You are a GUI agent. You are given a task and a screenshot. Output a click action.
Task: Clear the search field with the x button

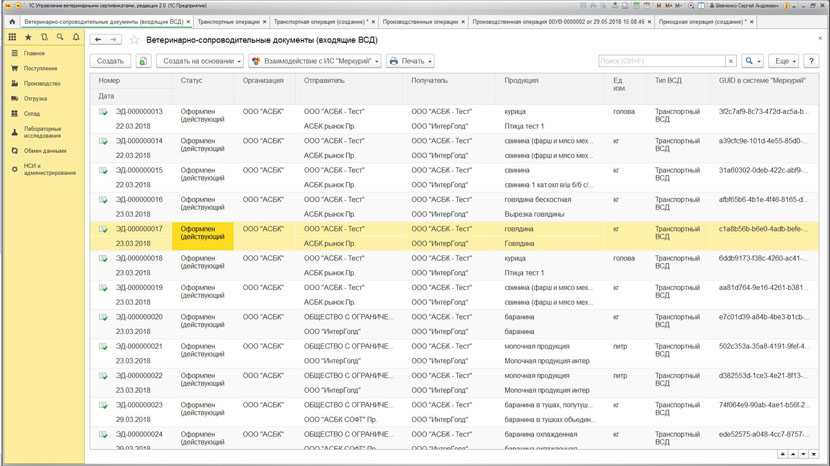(x=731, y=61)
